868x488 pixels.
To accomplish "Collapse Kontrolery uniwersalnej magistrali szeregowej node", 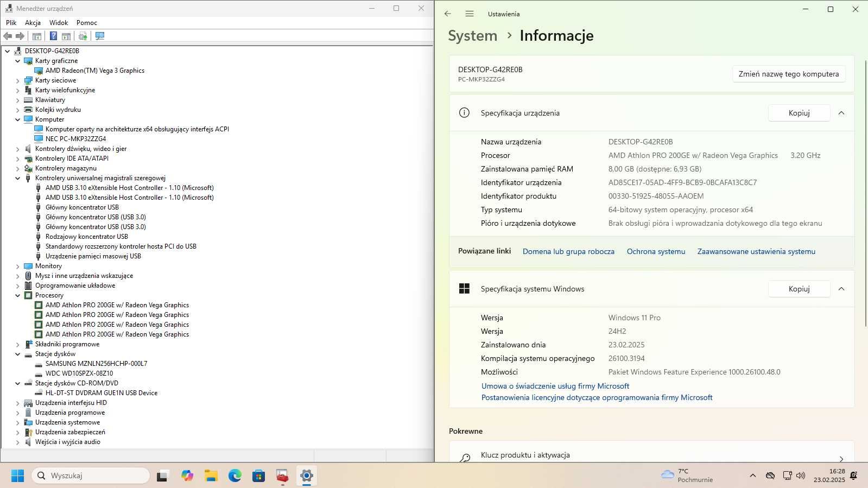I will coord(18,178).
